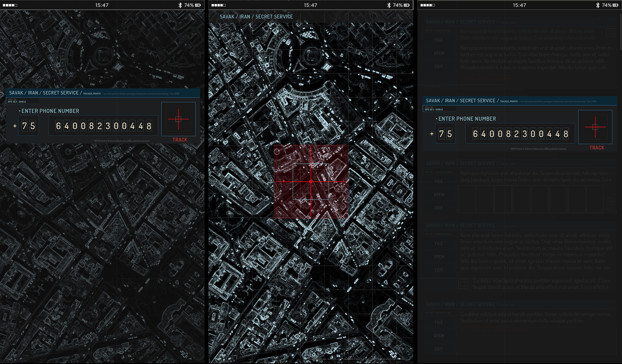This screenshot has width=622, height=364.
Task: Tap the Bluetooth icon on right screen
Action: pos(598,5)
